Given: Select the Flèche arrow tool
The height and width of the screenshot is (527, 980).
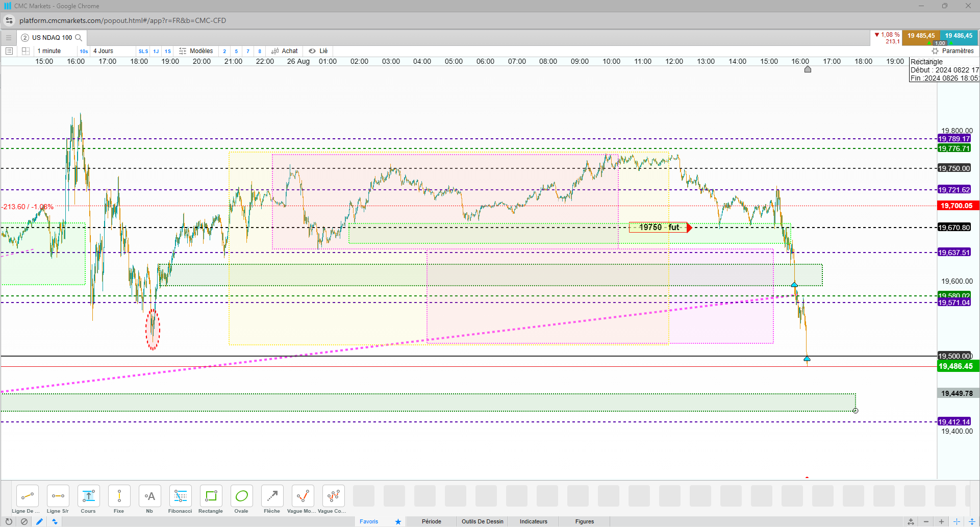Looking at the screenshot, I should click(x=272, y=499).
